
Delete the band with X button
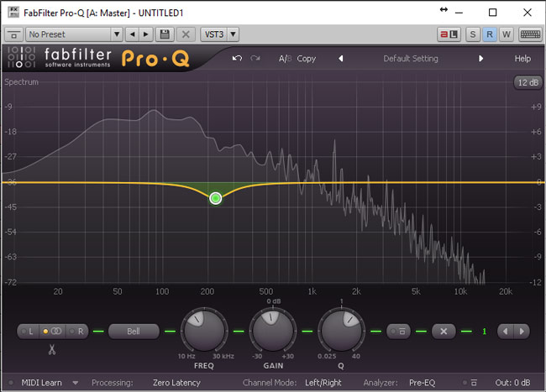[x=444, y=331]
